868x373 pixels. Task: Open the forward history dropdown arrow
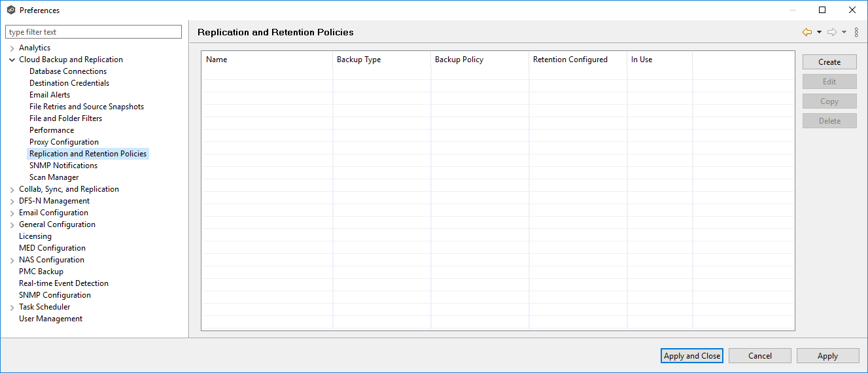click(844, 32)
